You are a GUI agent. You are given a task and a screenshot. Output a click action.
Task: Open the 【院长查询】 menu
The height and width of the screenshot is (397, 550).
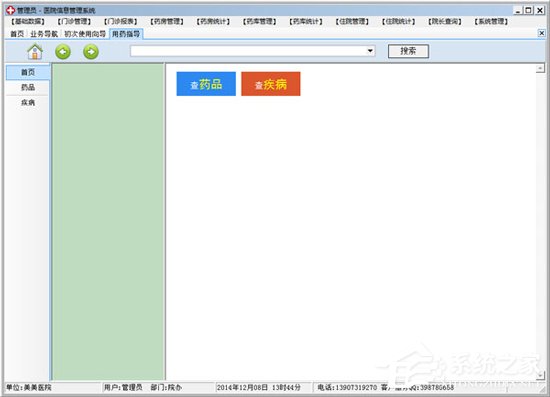pos(445,22)
